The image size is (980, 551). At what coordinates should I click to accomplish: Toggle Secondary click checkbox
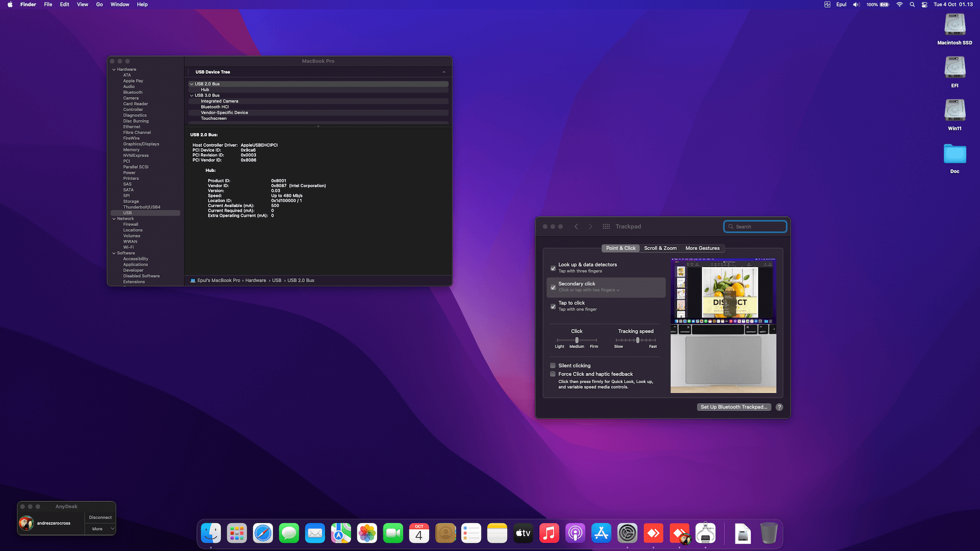coord(553,287)
